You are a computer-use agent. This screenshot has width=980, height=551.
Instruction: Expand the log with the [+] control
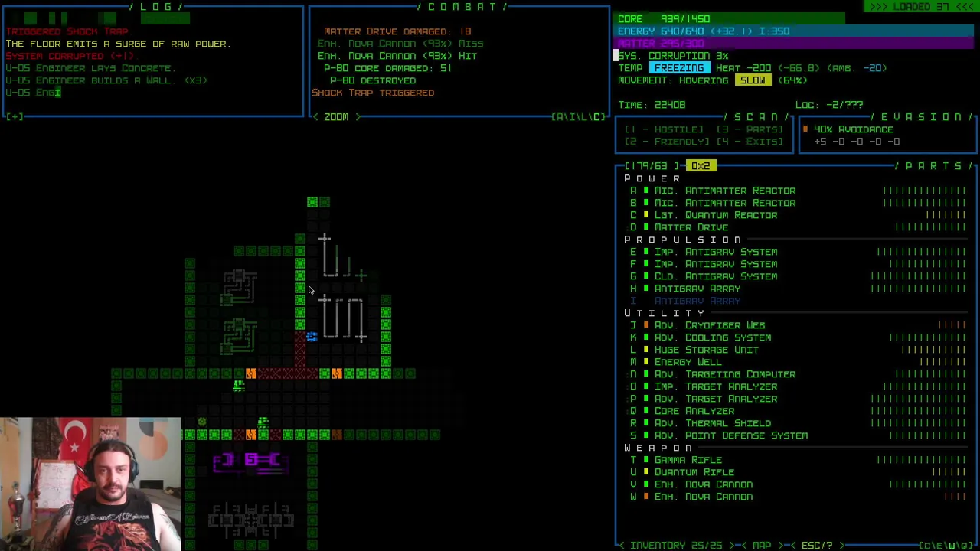pos(15,117)
